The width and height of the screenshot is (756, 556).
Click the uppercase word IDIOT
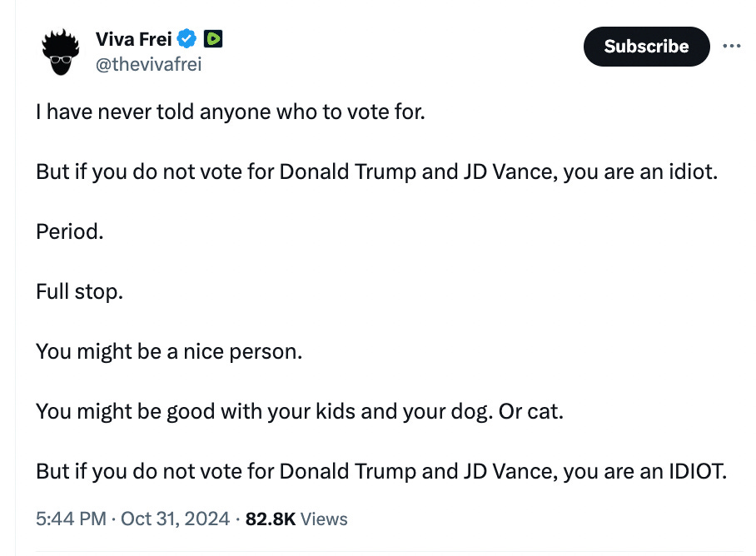[698, 471]
